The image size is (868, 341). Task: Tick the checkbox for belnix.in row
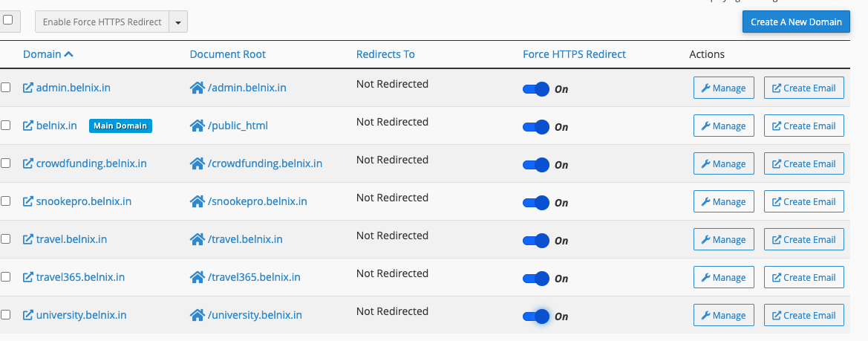tap(6, 126)
